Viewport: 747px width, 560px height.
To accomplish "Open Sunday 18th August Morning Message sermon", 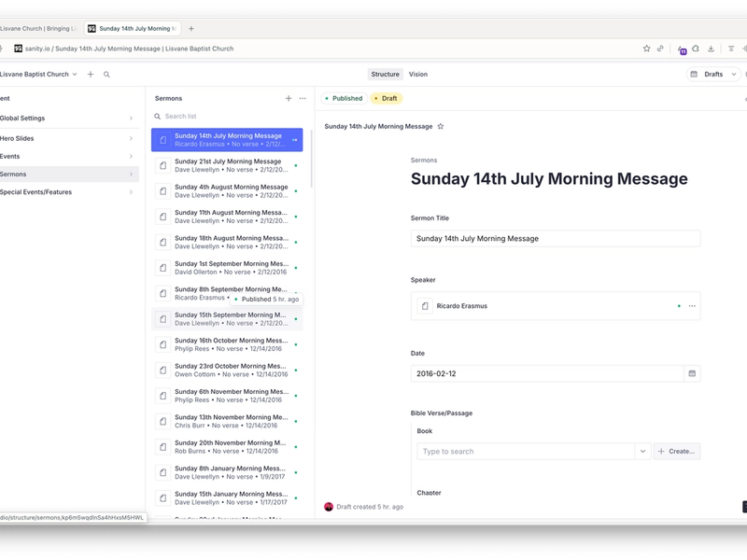I will [227, 243].
